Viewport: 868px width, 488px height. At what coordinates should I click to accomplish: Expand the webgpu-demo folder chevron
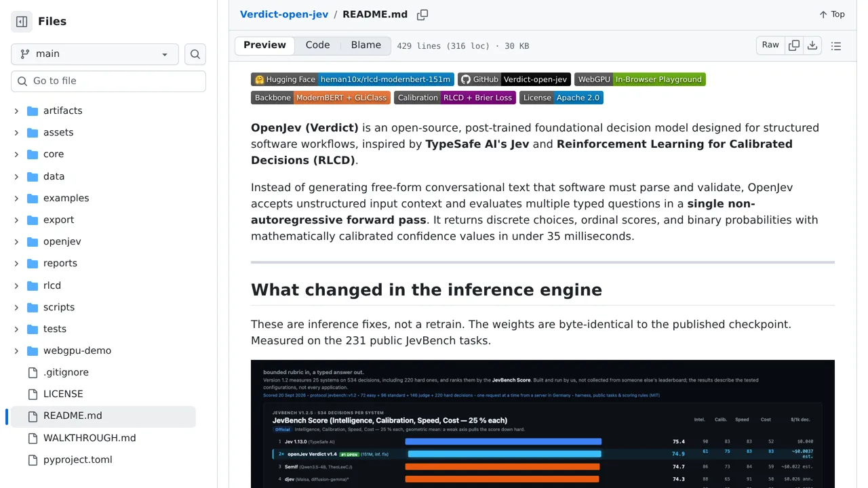coord(16,350)
